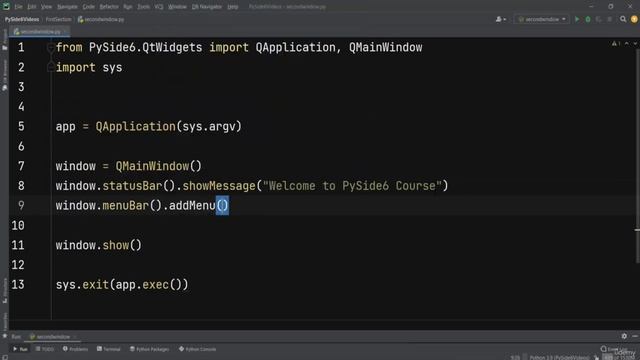Image resolution: width=640 pixels, height=360 pixels.
Task: Go to previous highlighted problem arrow
Action: (x=627, y=43)
